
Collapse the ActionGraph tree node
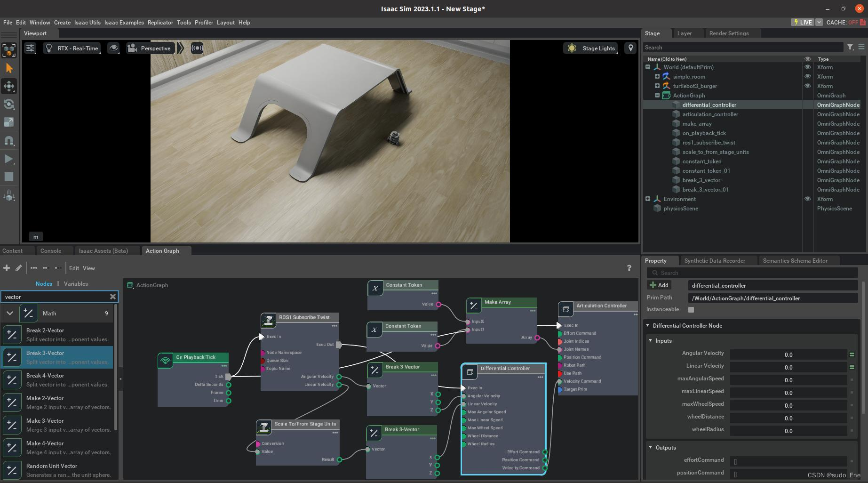pyautogui.click(x=657, y=96)
